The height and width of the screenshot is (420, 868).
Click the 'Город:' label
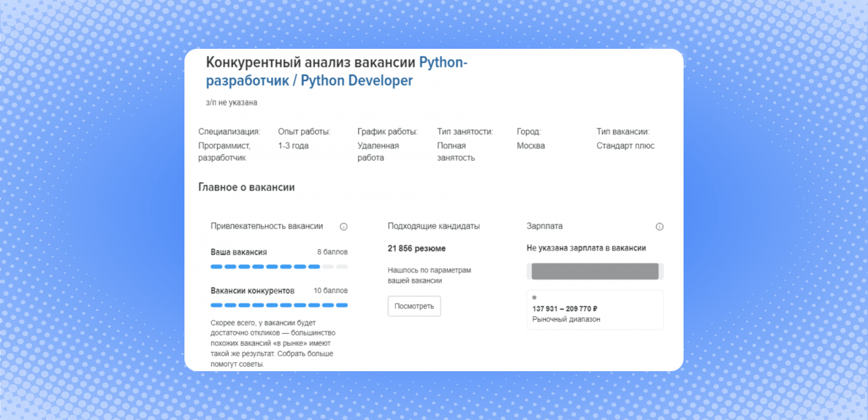coord(529,131)
